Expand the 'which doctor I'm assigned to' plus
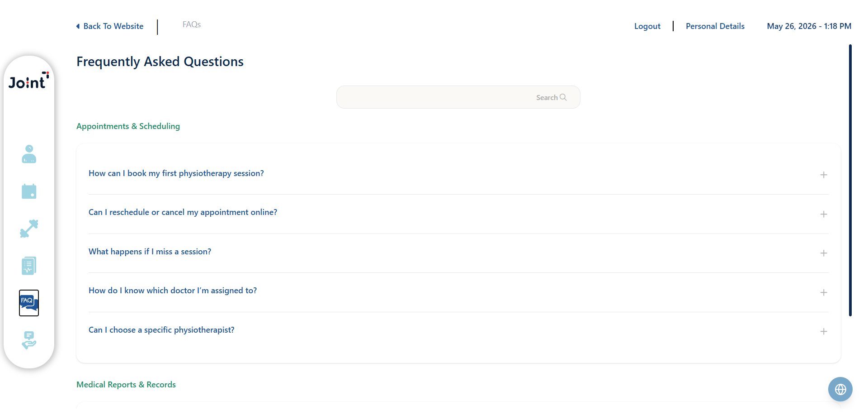This screenshot has width=868, height=415. pyautogui.click(x=824, y=292)
